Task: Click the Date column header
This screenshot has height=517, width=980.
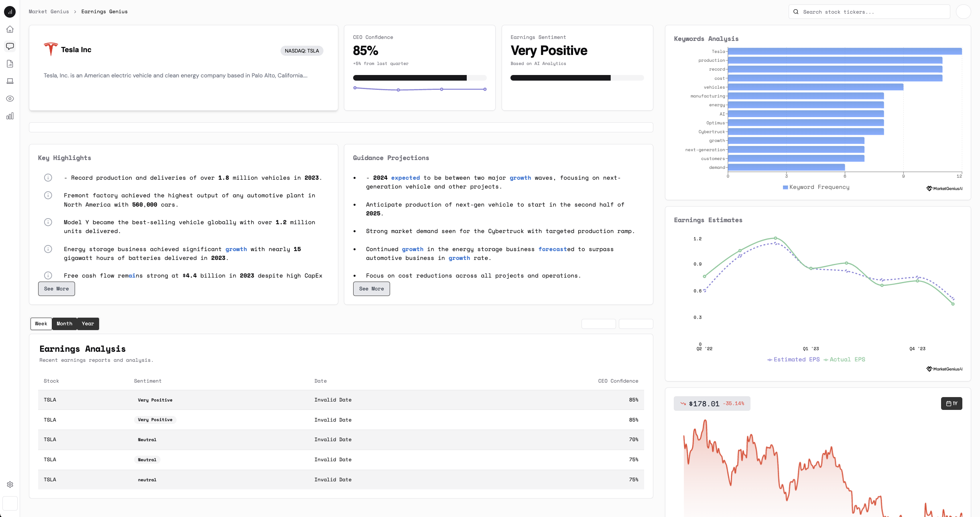Action: click(321, 381)
